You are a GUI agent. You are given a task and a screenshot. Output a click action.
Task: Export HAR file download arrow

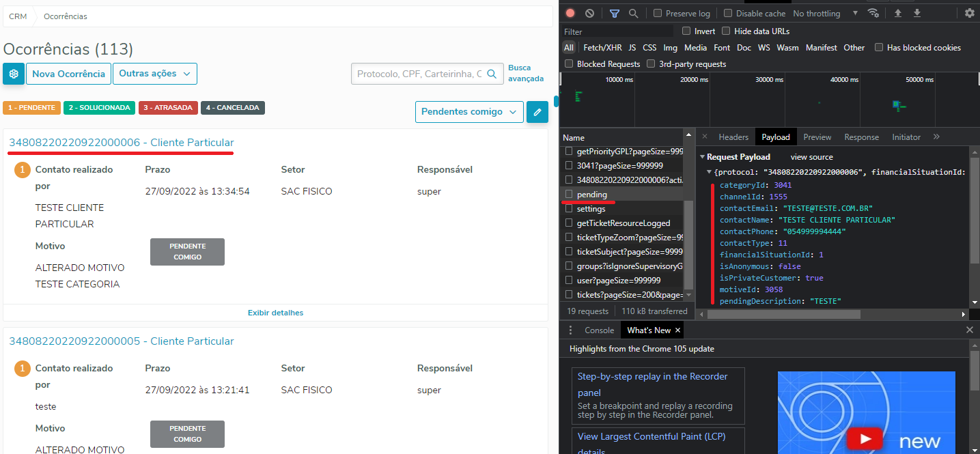(917, 13)
